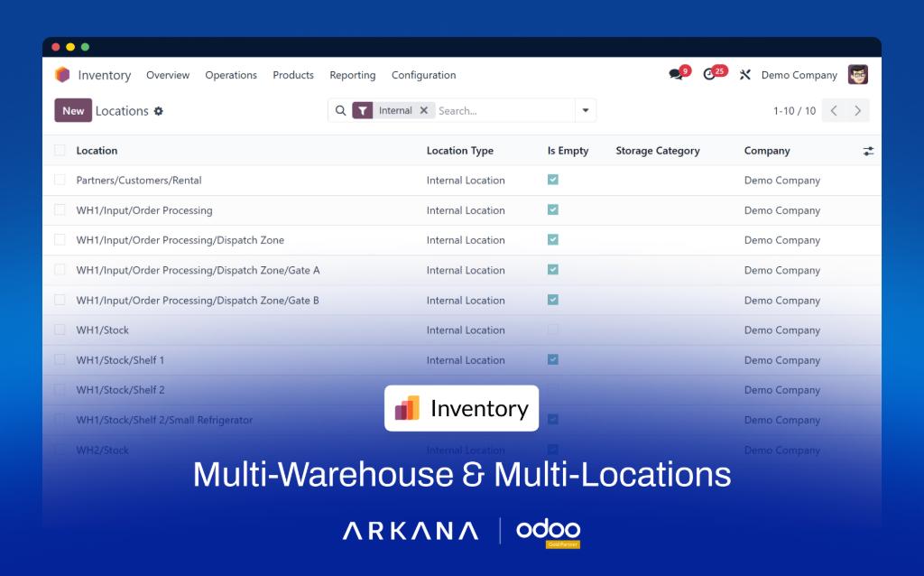
Task: Open the WH1/Input/Order Processing location
Action: click(x=143, y=209)
